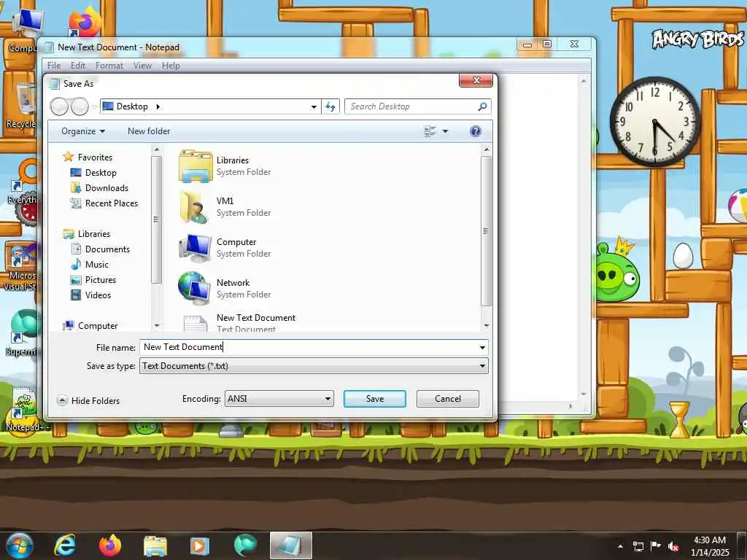The width and height of the screenshot is (747, 560).
Task: Click the Save button
Action: (375, 399)
